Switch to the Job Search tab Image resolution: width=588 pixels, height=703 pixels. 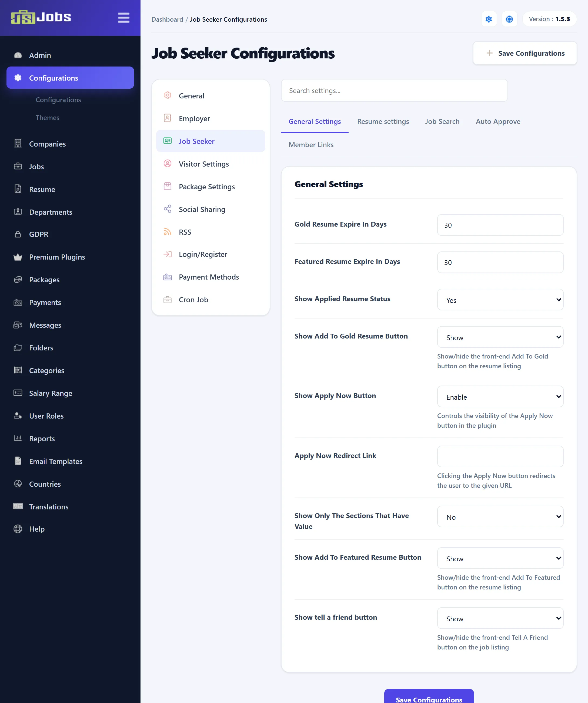442,121
